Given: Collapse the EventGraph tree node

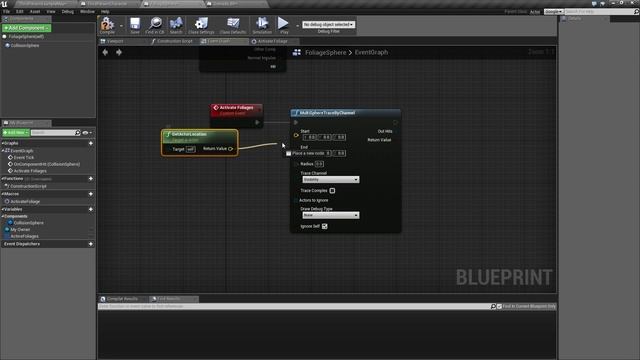Looking at the screenshot, I should [3, 151].
